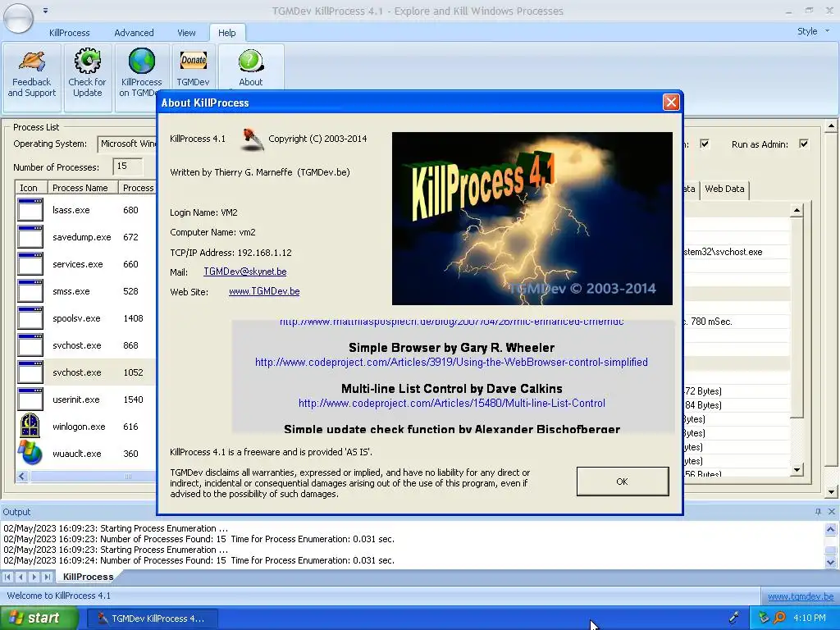Select the Help ribbon tab
840x630 pixels.
226,33
